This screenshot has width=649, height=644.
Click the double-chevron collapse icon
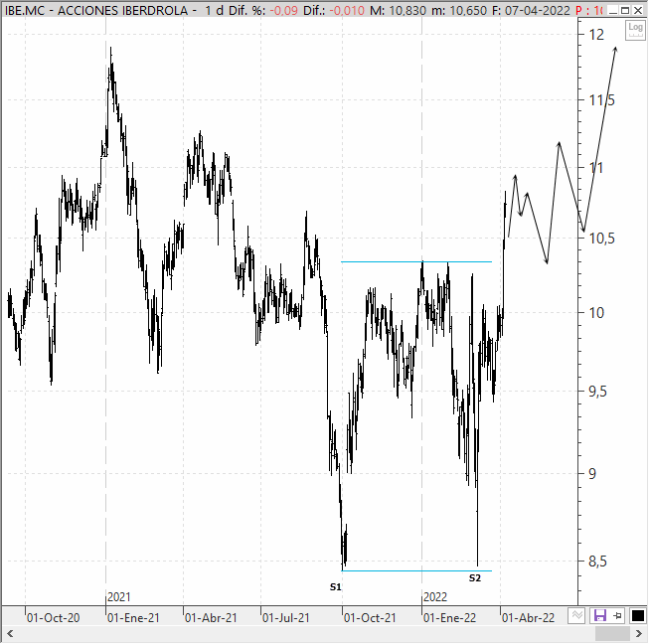[577, 615]
